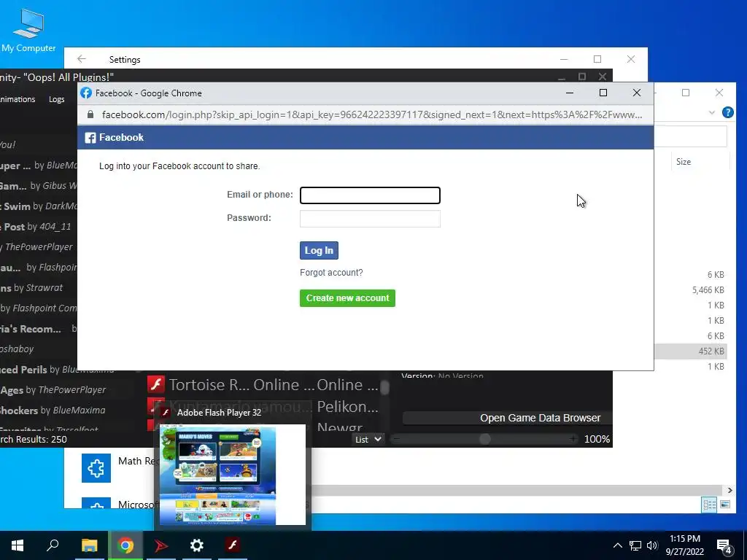Click the Log In button

click(x=320, y=251)
